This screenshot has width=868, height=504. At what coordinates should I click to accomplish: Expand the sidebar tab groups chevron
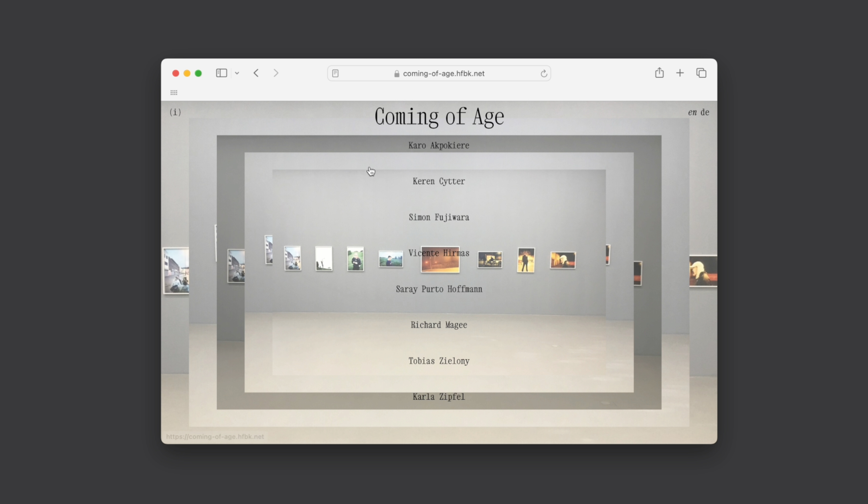coord(237,73)
